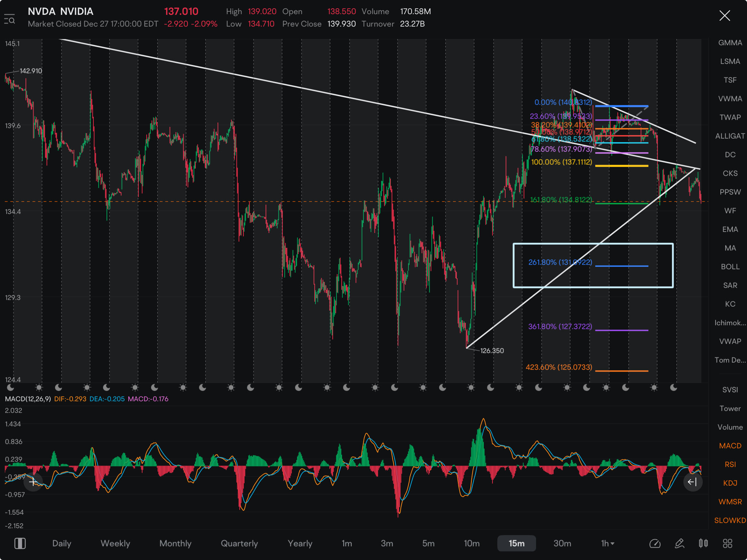Screen dimensions: 747x560
Task: Select the drawing pencil tool
Action: tap(679, 543)
